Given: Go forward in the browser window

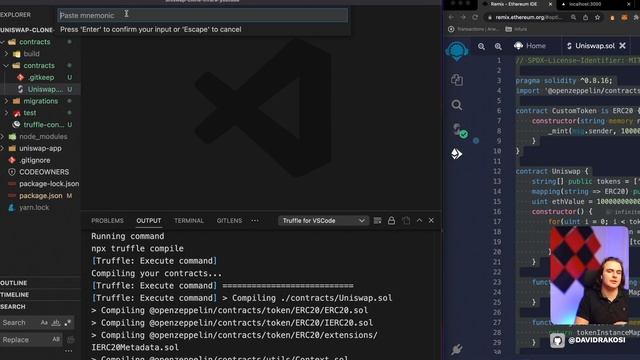Looking at the screenshot, I should click(x=463, y=17).
